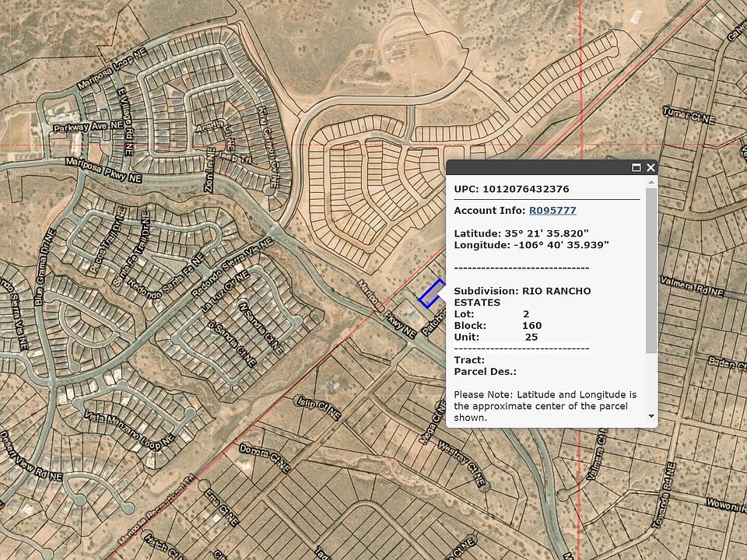
Task: Click the Redondo Santa Fe NE label
Action: pyautogui.click(x=166, y=276)
